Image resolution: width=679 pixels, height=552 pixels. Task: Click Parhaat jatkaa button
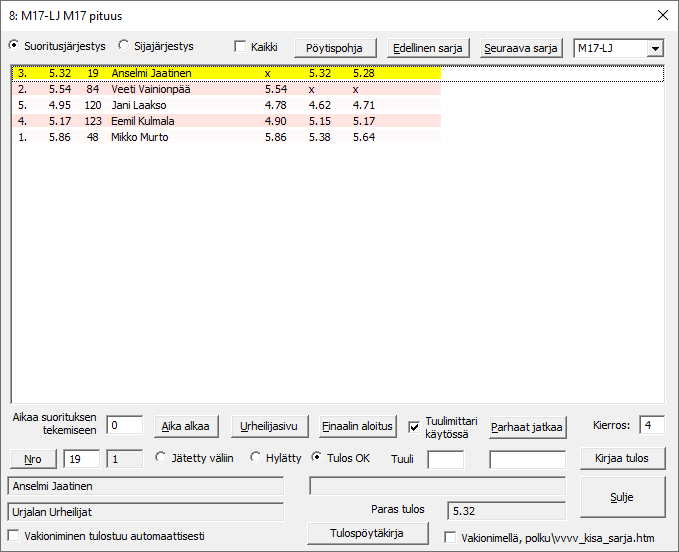pos(528,427)
